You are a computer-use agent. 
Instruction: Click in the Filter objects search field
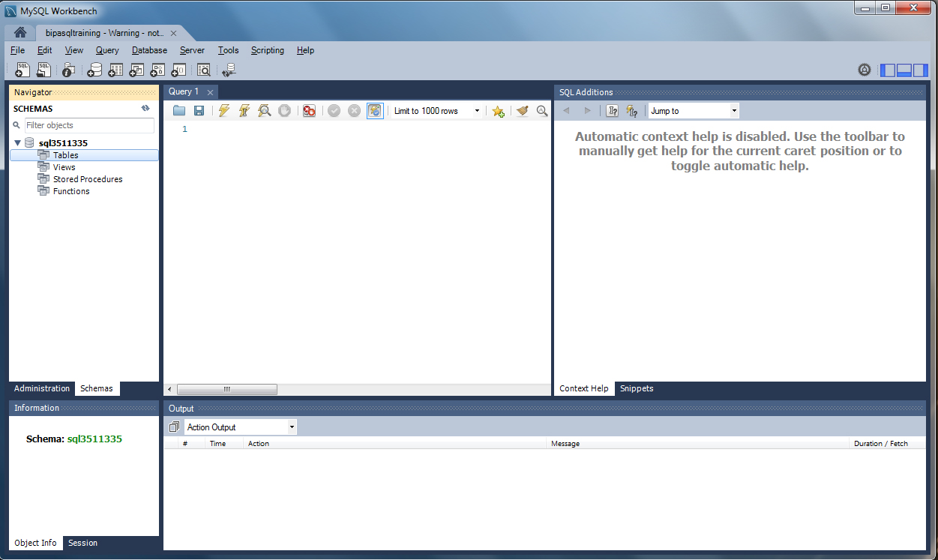89,125
